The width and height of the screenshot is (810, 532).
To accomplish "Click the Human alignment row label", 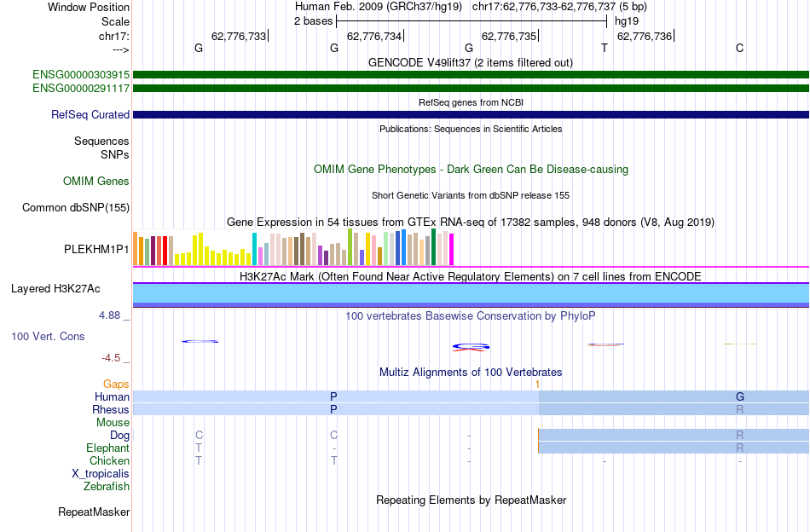I will point(112,396).
